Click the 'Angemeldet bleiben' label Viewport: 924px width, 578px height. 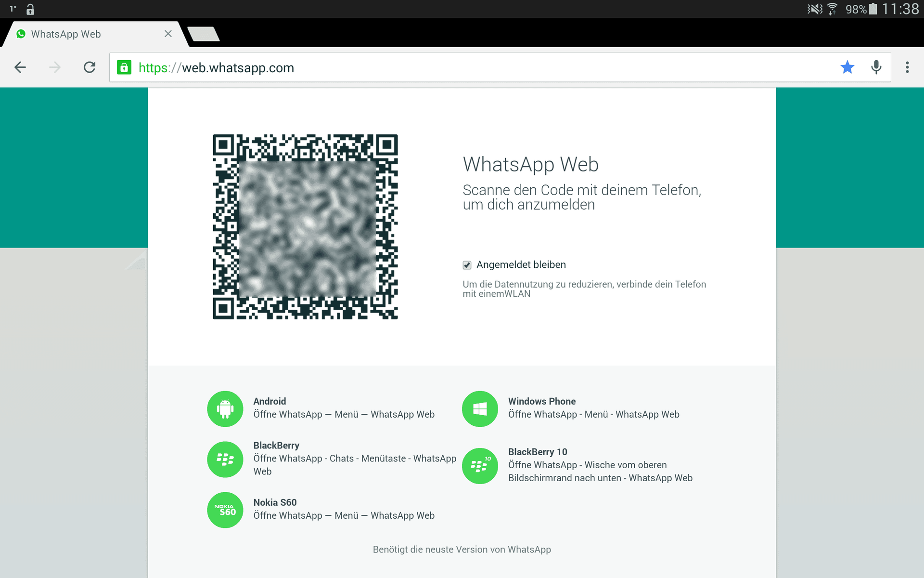click(x=521, y=265)
